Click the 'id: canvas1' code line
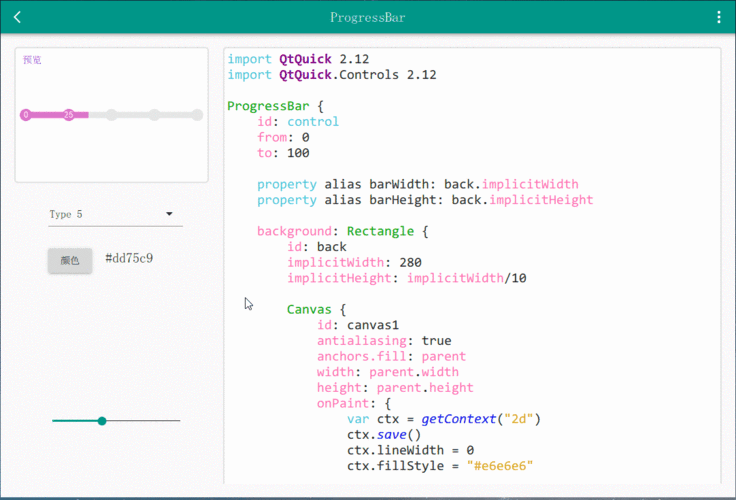736x500 pixels. coord(358,325)
